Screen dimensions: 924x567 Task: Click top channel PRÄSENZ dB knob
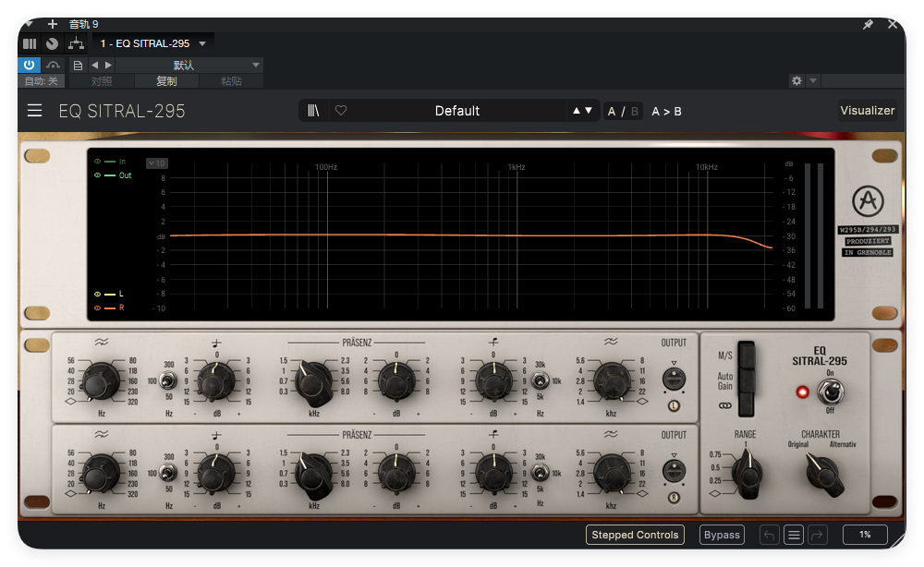click(x=396, y=381)
